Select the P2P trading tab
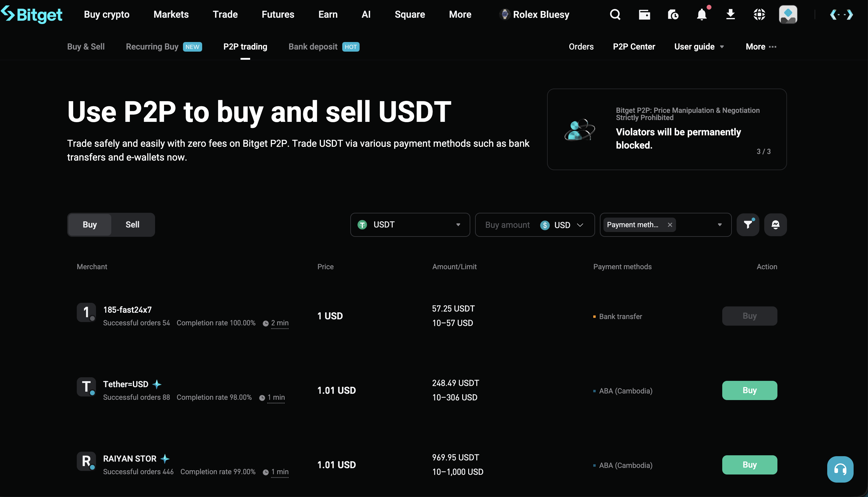 pos(245,47)
